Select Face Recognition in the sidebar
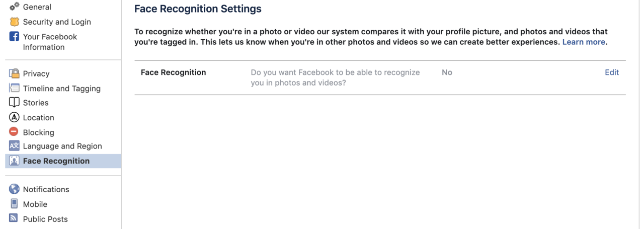This screenshot has width=644, height=229. (x=63, y=161)
